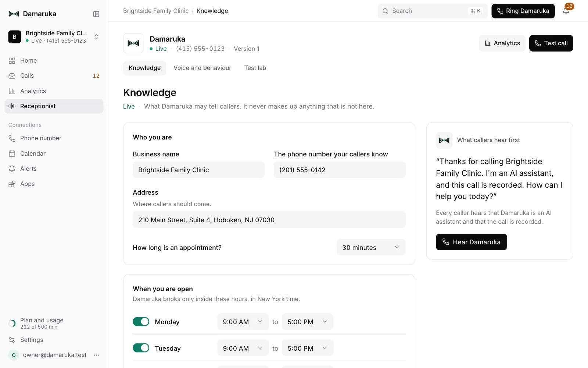Go to Brightside Family Clinic breadcrumb
Image resolution: width=588 pixels, height=368 pixels.
156,11
